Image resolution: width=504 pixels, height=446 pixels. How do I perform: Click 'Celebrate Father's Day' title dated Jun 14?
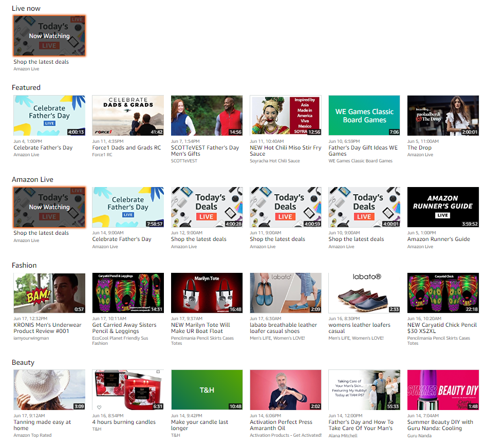pos(122,239)
